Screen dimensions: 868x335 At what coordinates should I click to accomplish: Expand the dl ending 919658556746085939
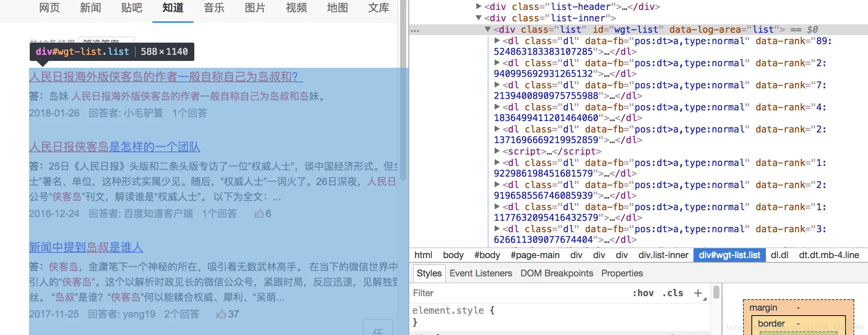[497, 184]
